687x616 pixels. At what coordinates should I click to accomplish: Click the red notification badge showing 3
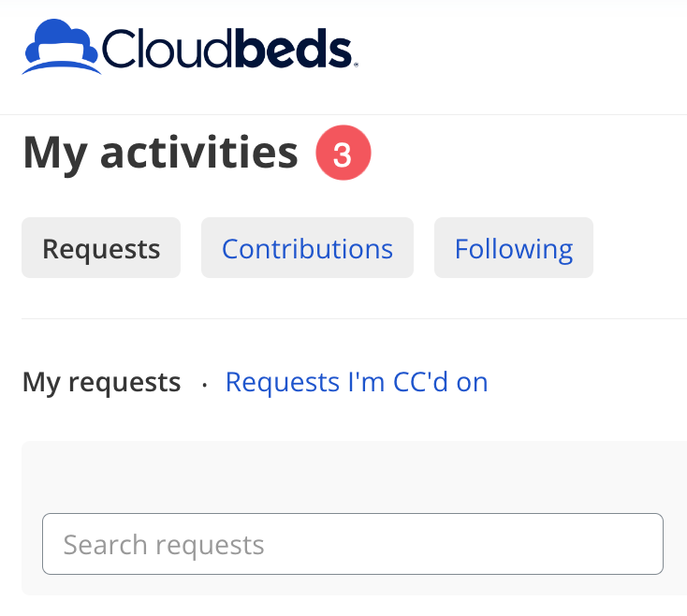343,154
